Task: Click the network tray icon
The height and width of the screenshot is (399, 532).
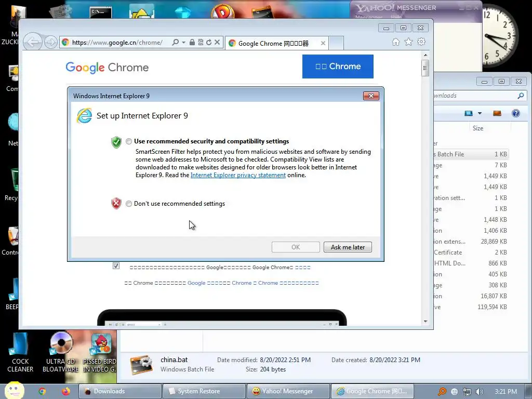Action: coord(467,392)
